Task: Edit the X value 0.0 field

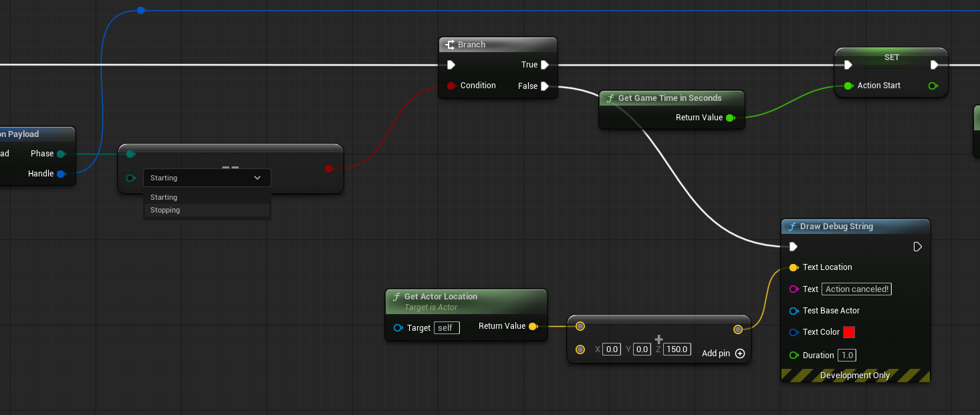Action: click(x=612, y=349)
